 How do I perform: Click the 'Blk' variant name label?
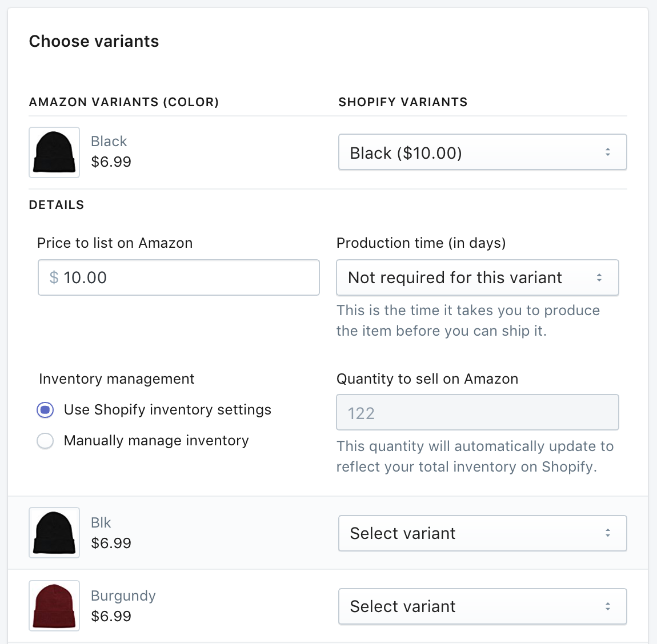click(101, 522)
